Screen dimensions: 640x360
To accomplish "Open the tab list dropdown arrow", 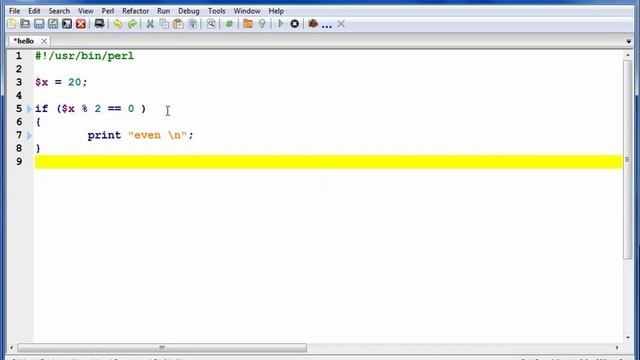I will (629, 42).
